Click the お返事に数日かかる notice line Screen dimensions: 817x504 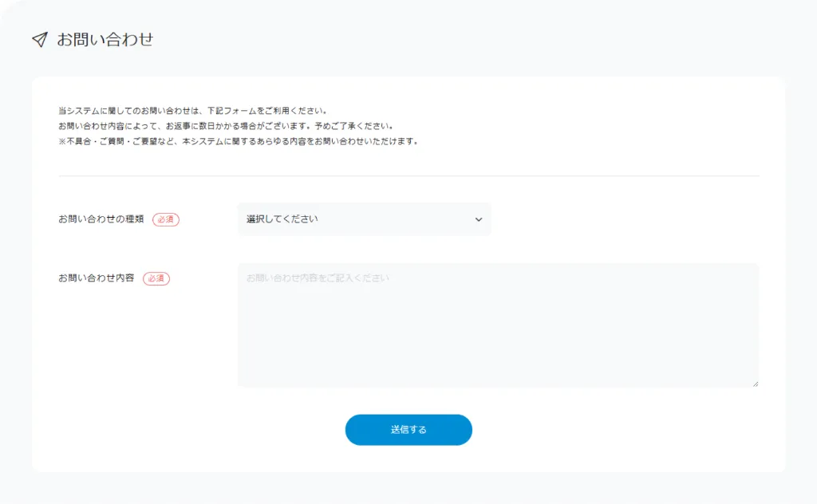coord(225,126)
